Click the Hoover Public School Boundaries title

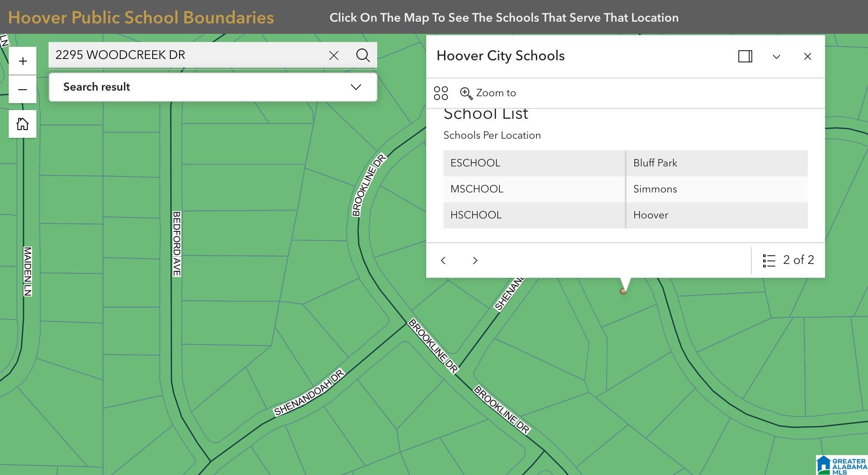click(141, 18)
